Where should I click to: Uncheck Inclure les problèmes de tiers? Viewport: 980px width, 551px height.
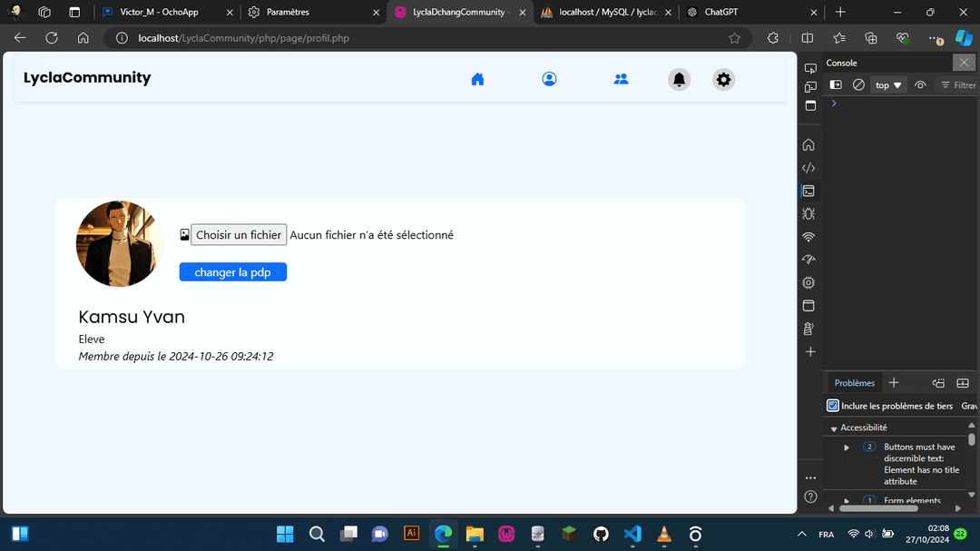point(832,406)
